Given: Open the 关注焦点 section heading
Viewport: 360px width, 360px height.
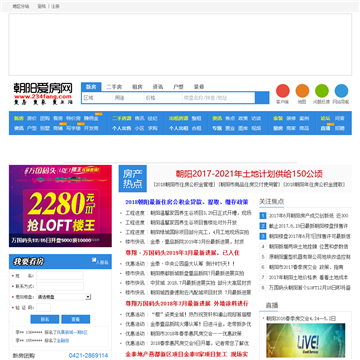Looking at the screenshot, I should coord(272,201).
